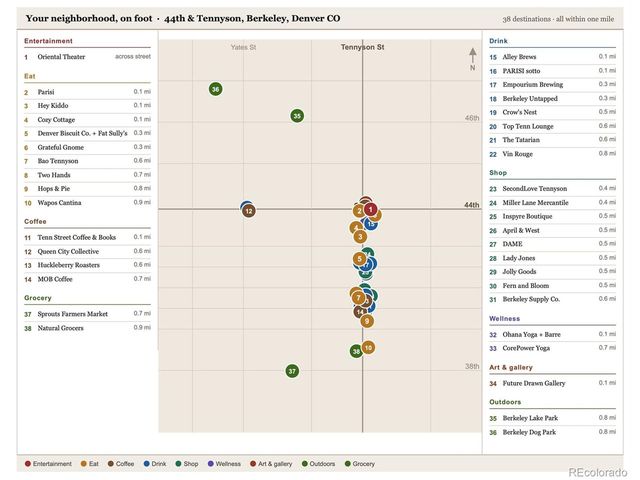This screenshot has width=640, height=480.
Task: Click MOB Coffee list entry
Action: (x=87, y=279)
